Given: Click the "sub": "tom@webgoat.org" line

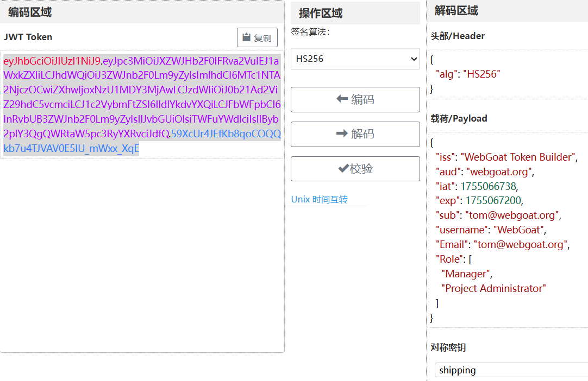Looking at the screenshot, I should click(498, 215).
